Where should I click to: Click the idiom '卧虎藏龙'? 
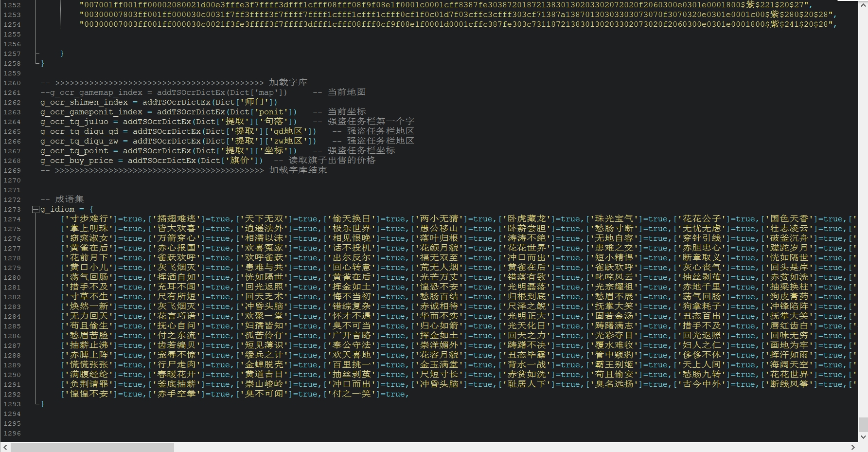coord(527,219)
